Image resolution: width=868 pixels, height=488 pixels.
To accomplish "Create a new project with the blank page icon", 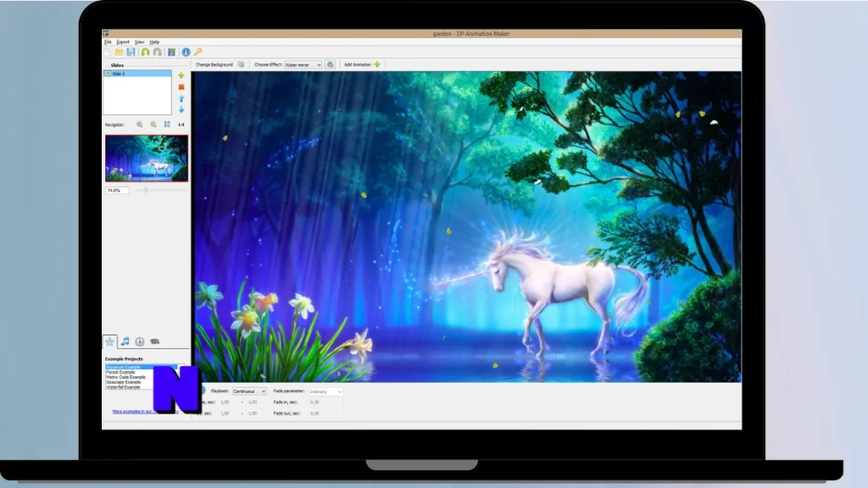I will [108, 52].
